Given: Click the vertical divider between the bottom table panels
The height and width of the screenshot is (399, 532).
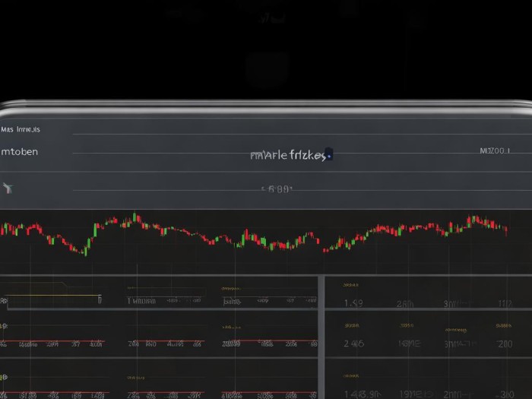Looking at the screenshot, I should 321,334.
